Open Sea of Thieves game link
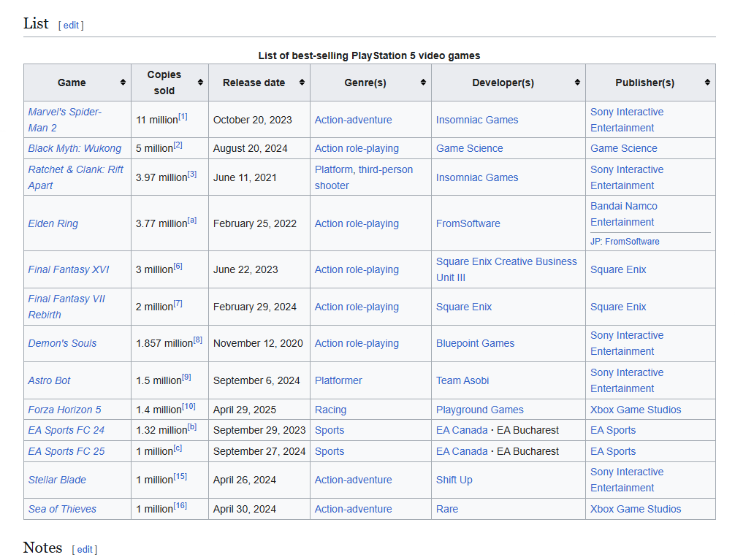The image size is (735, 560). click(62, 509)
